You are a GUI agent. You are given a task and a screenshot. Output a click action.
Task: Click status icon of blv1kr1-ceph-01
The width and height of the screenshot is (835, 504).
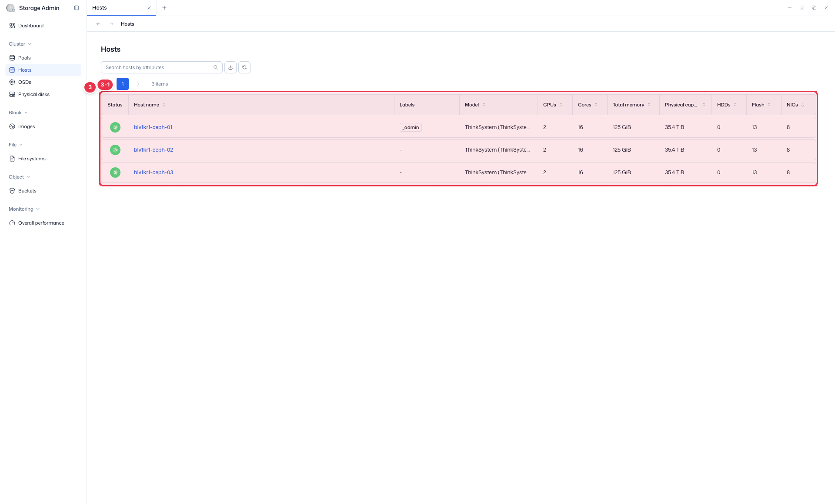[115, 127]
